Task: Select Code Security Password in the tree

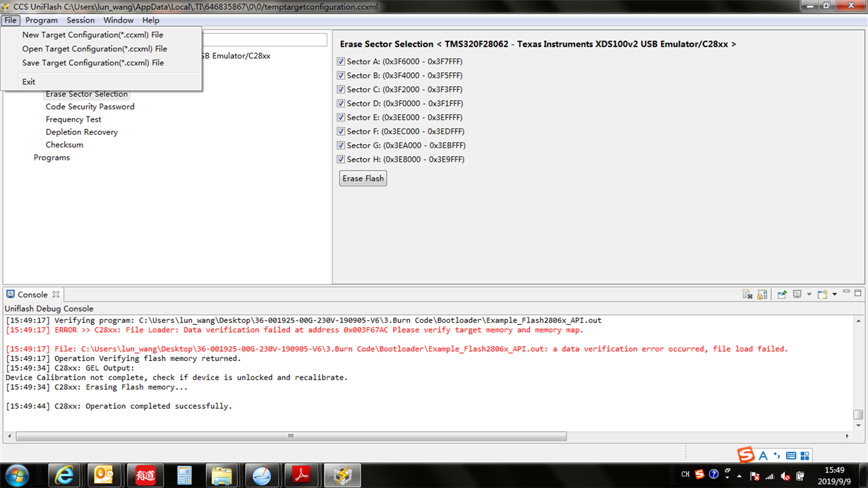Action: point(90,107)
